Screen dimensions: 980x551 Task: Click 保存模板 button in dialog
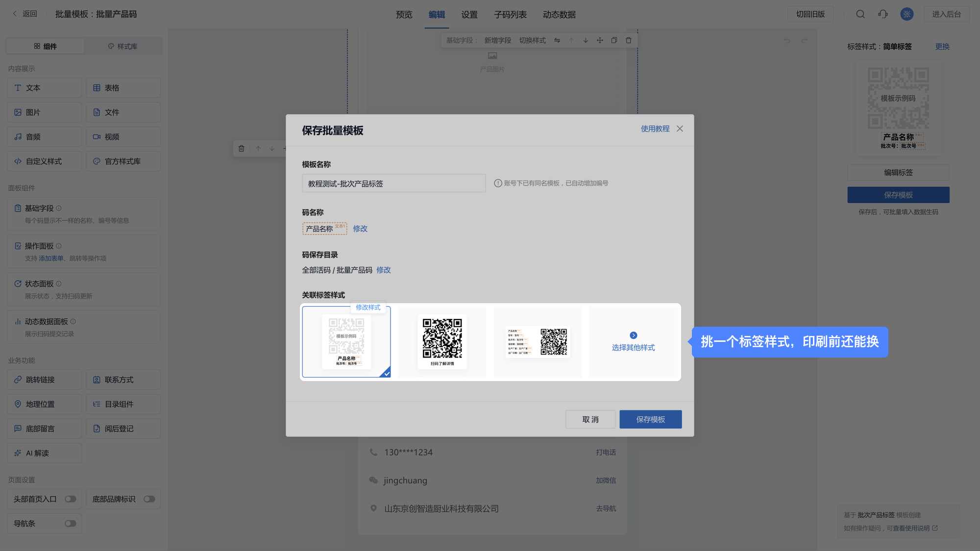[651, 419]
